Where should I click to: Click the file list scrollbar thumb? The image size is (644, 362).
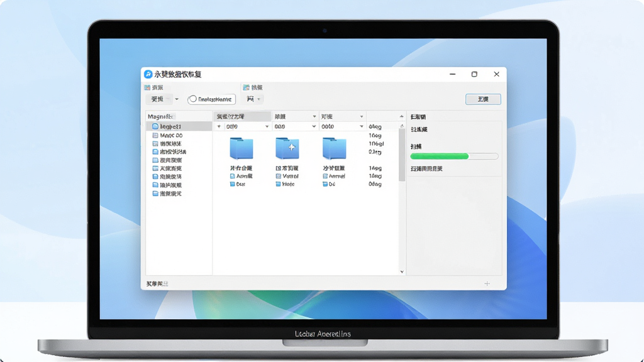coord(402,155)
